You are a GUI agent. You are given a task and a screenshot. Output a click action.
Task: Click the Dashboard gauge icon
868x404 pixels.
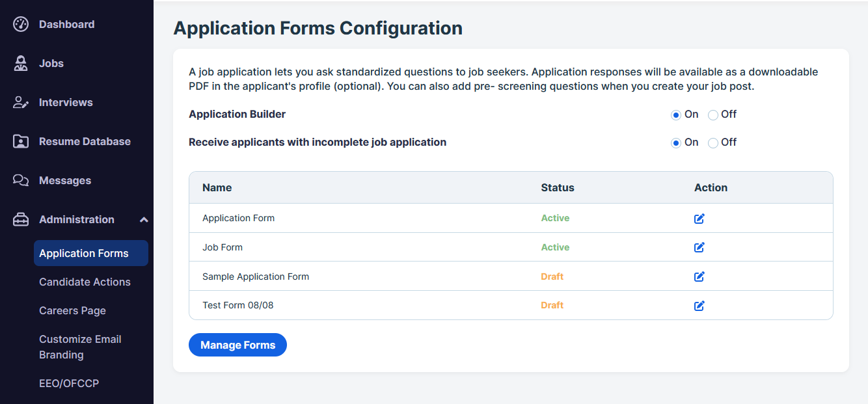tap(21, 24)
